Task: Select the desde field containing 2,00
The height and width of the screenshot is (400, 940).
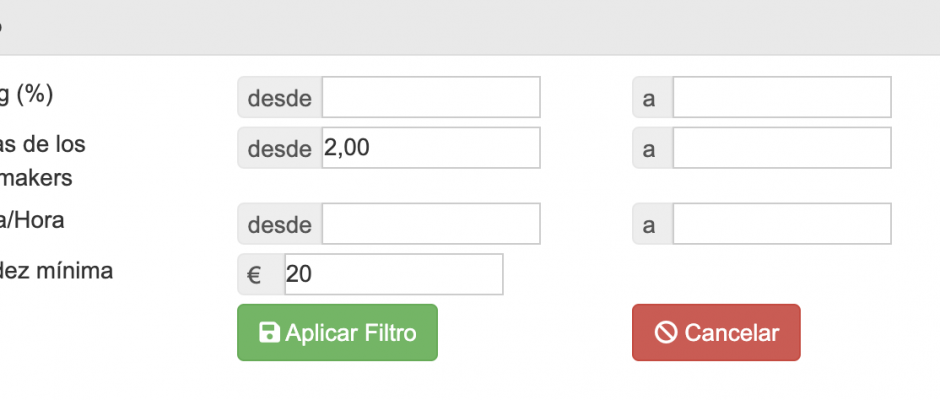Action: click(x=431, y=148)
